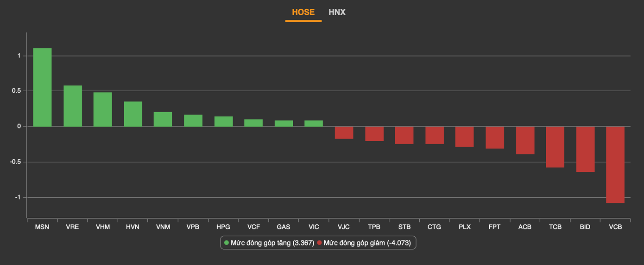Screen dimensions: 644x265
Task: Select the PLX red bar
Action: click(464, 137)
